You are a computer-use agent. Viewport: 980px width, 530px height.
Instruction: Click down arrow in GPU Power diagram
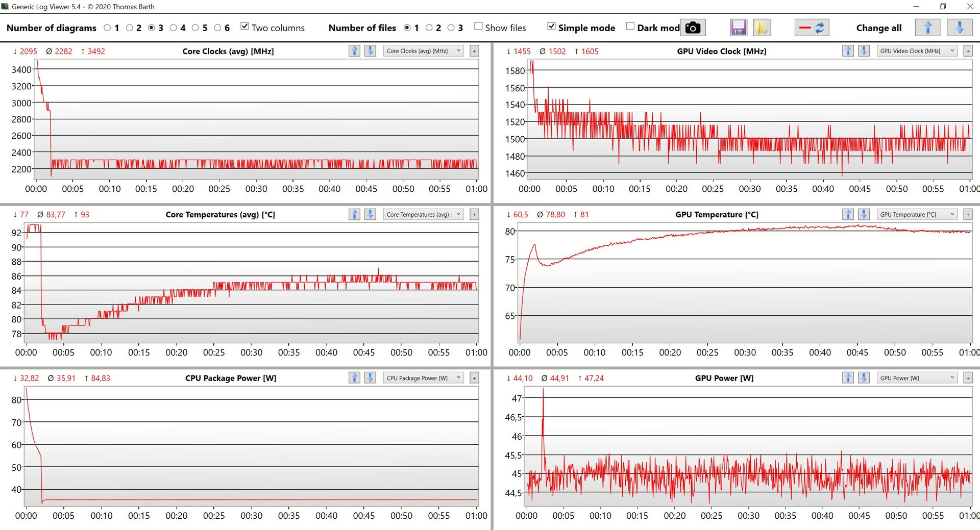(x=864, y=377)
